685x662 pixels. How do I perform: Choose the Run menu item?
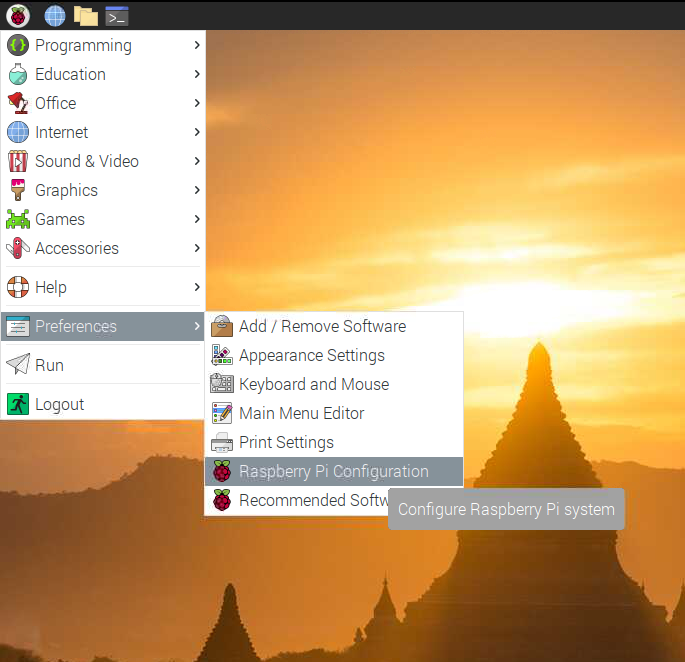49,365
